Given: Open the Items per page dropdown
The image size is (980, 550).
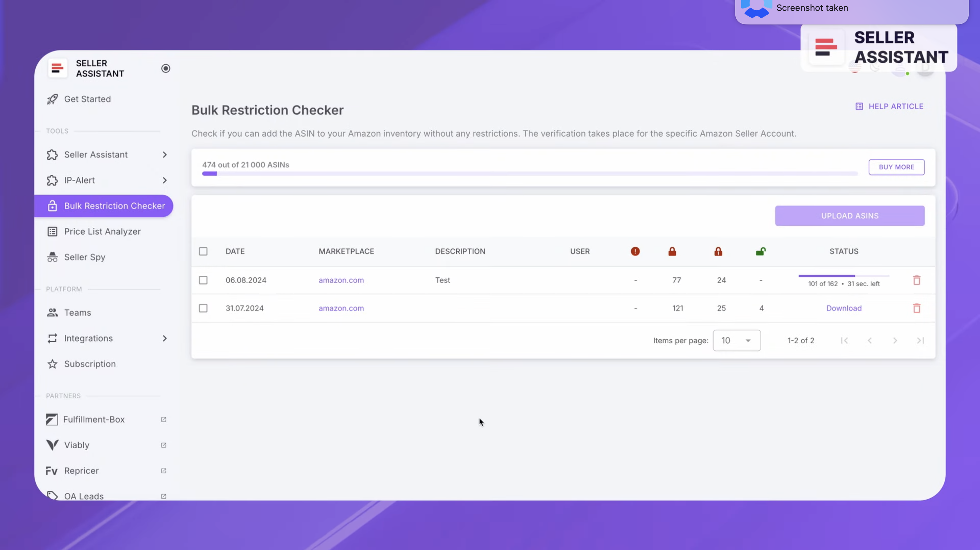Looking at the screenshot, I should pos(736,340).
